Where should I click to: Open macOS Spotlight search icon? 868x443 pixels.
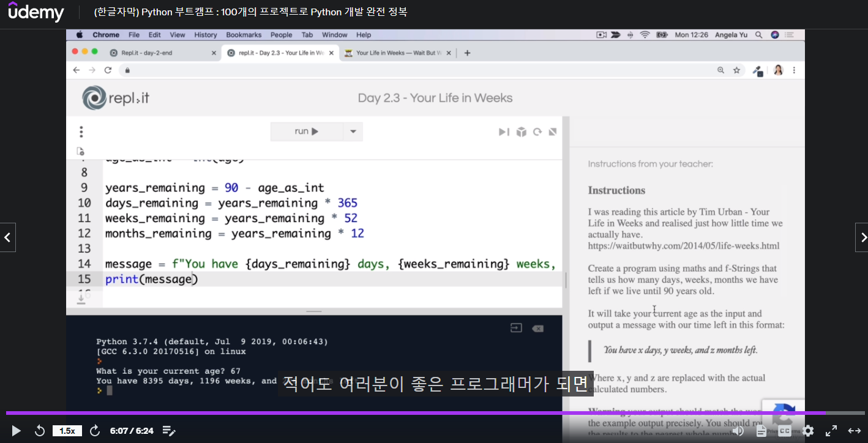(759, 35)
